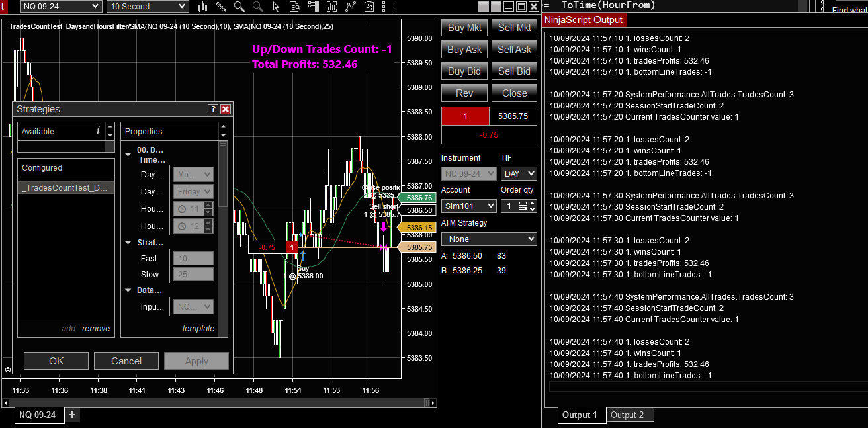The width and height of the screenshot is (868, 428).
Task: Click the Zoom In magnifier icon
Action: tap(239, 7)
